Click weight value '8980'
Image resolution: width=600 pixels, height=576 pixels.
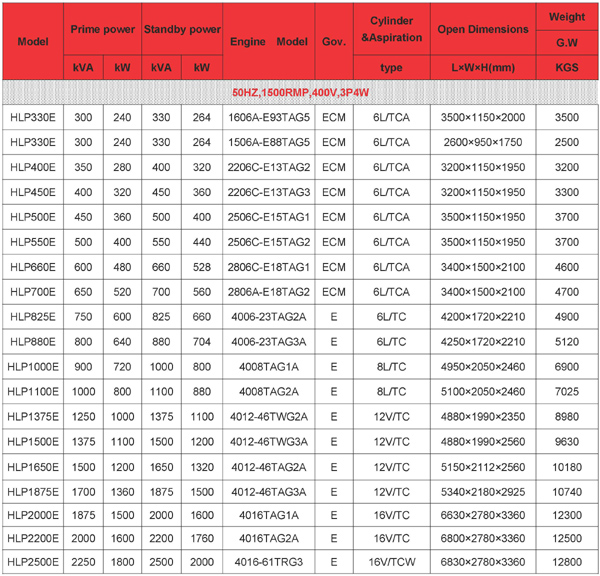[567, 416]
